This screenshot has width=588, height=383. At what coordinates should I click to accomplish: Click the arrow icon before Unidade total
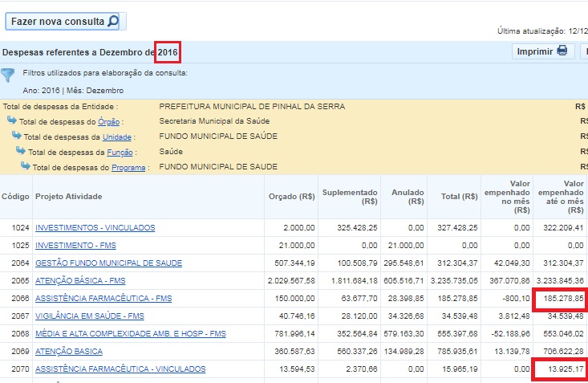tap(17, 136)
